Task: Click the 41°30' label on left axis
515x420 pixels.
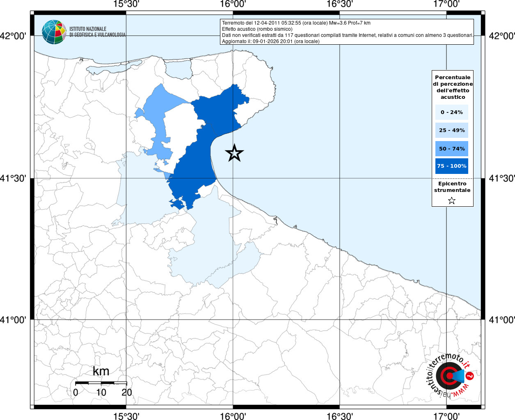Action: click(x=16, y=178)
